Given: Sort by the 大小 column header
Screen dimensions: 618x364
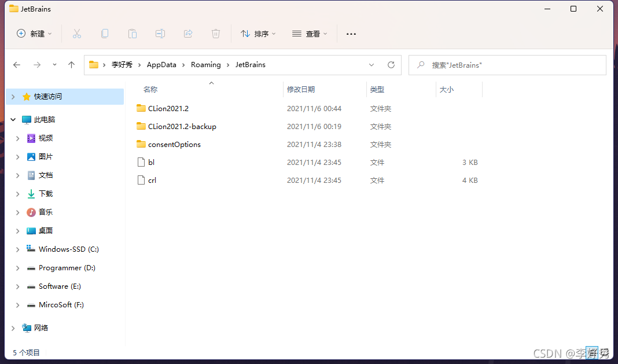Looking at the screenshot, I should pos(446,90).
